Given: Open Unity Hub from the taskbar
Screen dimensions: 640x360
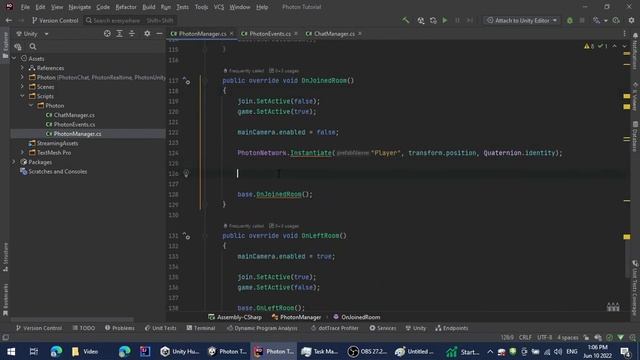Looking at the screenshot, I should pos(180,351).
